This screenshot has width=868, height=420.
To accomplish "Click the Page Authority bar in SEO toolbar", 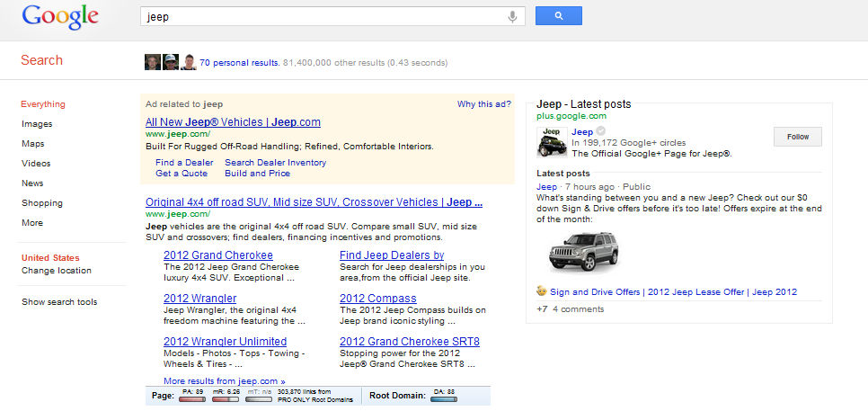I will [x=191, y=398].
